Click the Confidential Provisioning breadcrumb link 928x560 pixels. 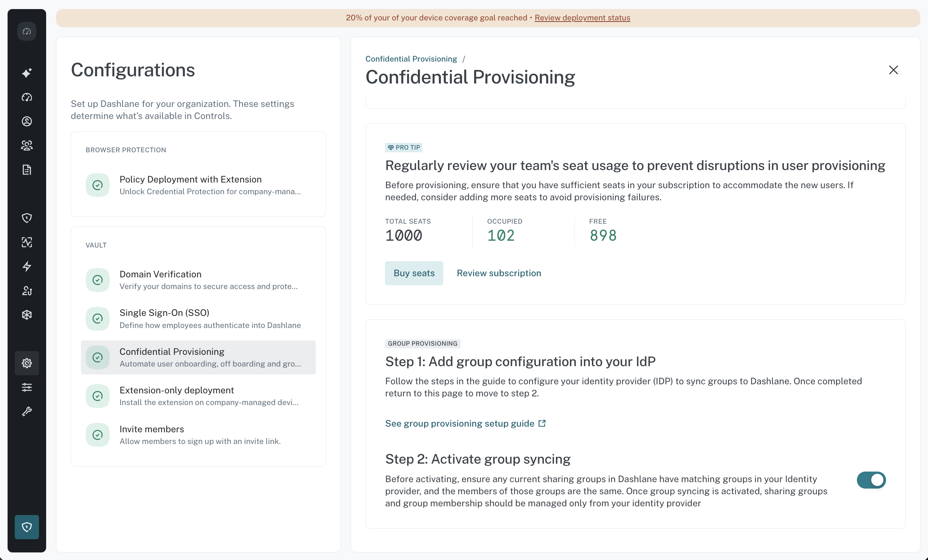(x=411, y=59)
